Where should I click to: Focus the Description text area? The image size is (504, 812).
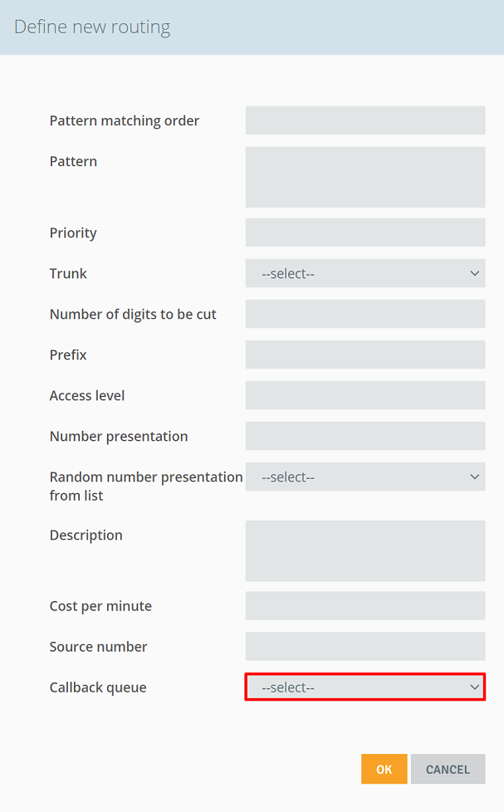(x=365, y=551)
